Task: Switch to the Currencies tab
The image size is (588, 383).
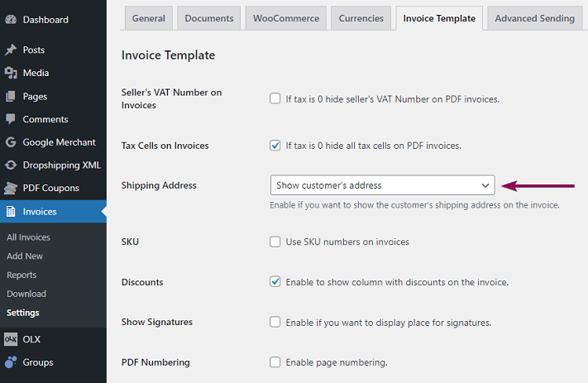Action: (361, 18)
